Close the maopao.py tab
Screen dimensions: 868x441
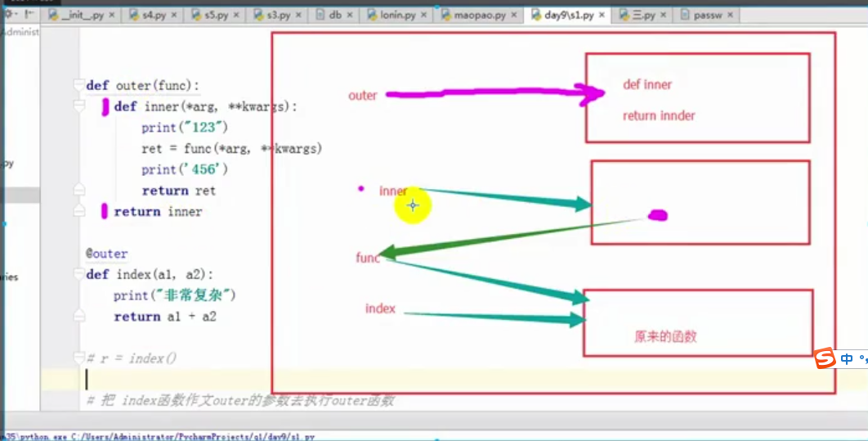[514, 15]
